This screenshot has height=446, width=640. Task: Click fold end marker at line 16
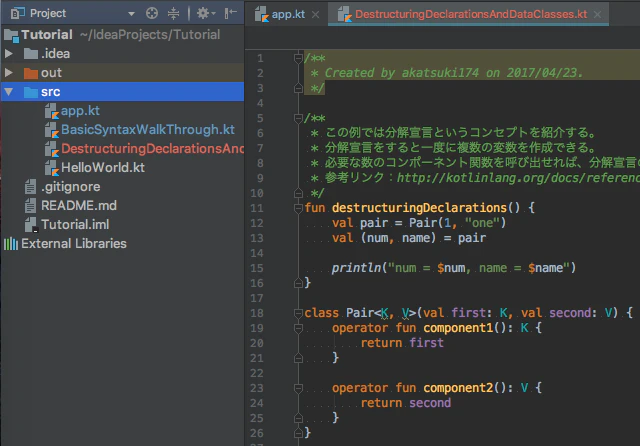298,283
